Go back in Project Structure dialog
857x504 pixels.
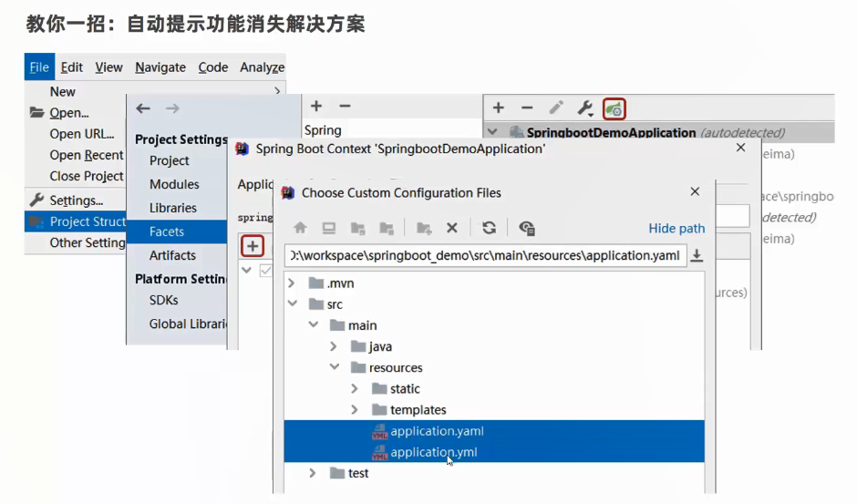pyautogui.click(x=143, y=108)
